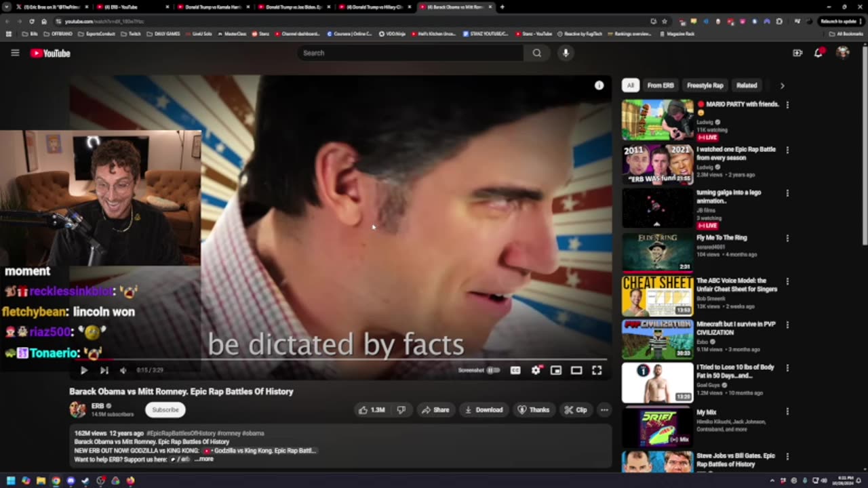Send a Thanks to ERB
The height and width of the screenshot is (488, 868).
tap(534, 409)
